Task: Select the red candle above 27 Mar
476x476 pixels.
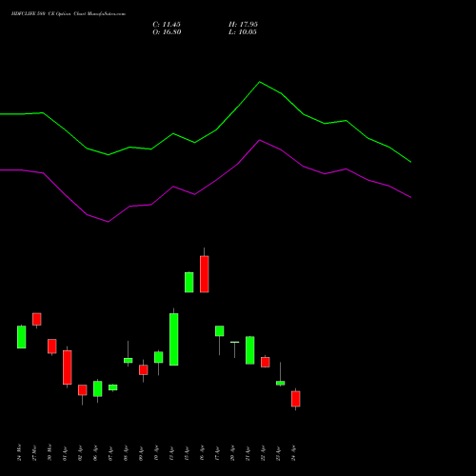Action: (37, 319)
